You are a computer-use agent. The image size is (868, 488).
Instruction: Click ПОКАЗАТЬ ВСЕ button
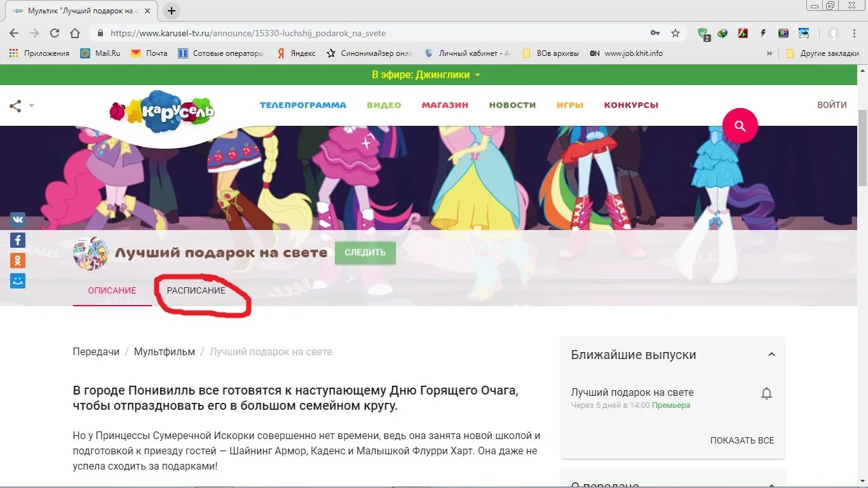(742, 440)
